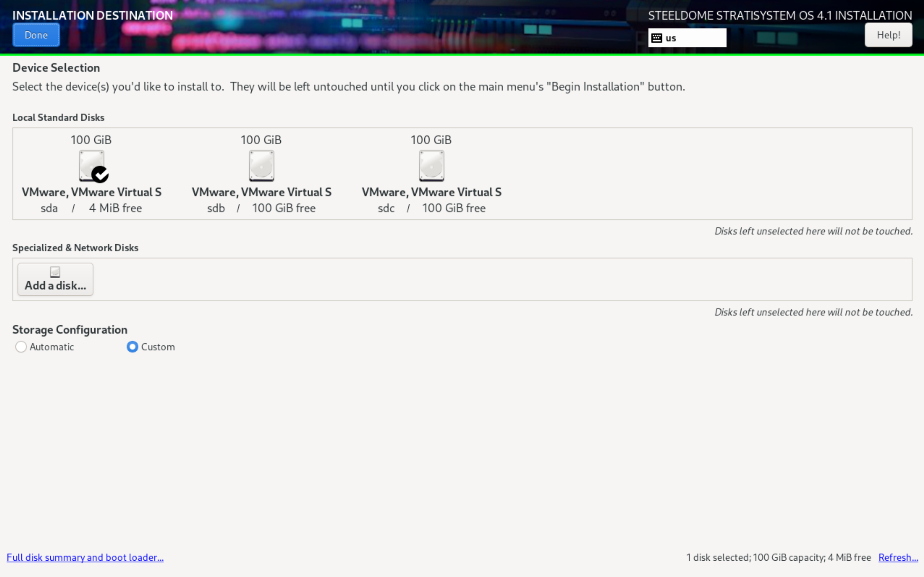924x577 pixels.
Task: Choose Custom storage configuration
Action: [x=132, y=347]
